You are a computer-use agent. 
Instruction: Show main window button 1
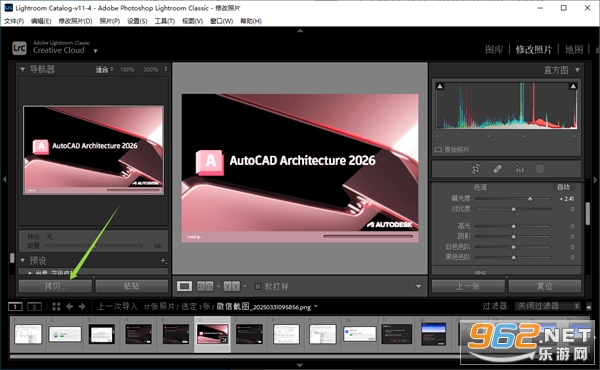[15, 306]
